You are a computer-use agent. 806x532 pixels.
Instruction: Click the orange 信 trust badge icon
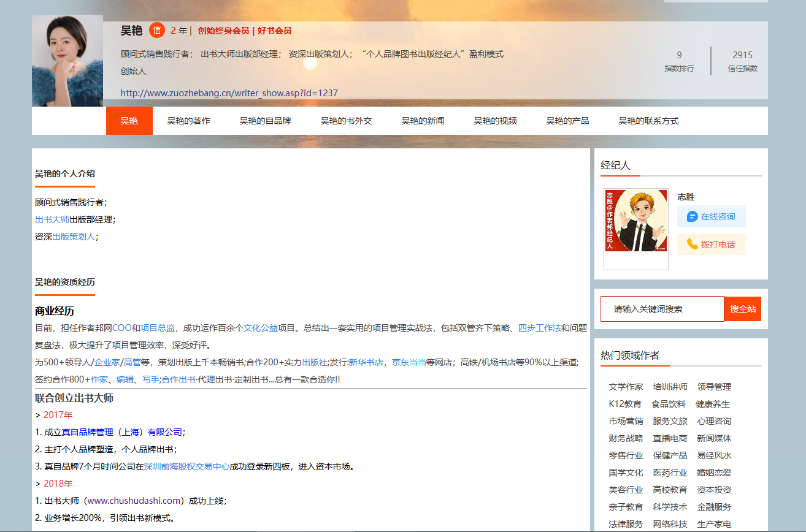pos(157,30)
